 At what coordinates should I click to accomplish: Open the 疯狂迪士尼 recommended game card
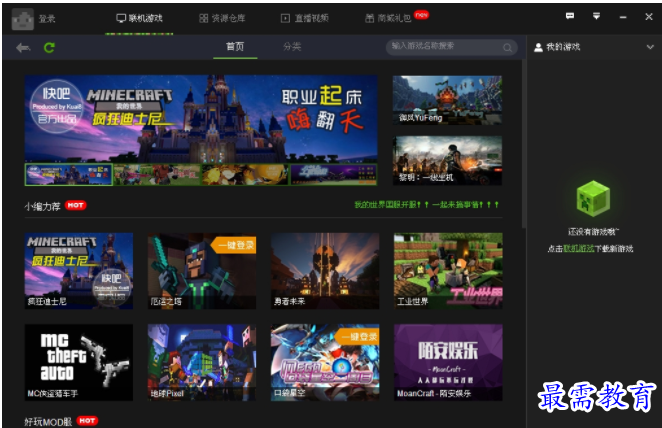click(79, 271)
